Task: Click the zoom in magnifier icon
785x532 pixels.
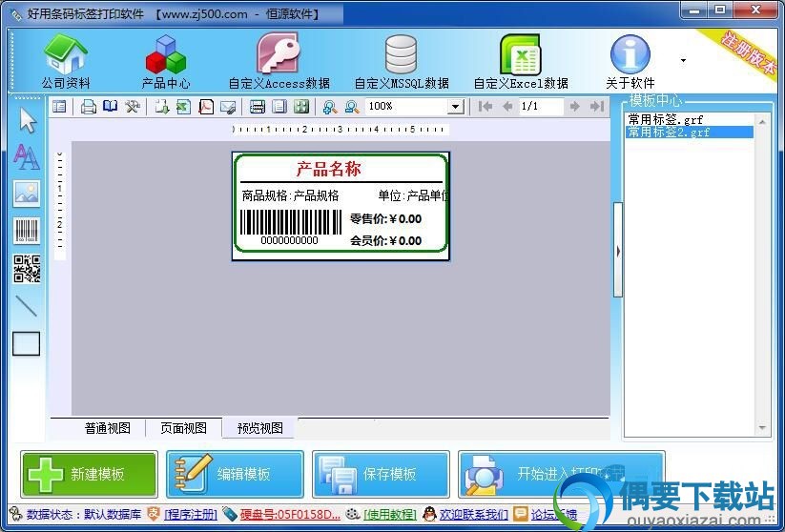Action: (x=329, y=106)
